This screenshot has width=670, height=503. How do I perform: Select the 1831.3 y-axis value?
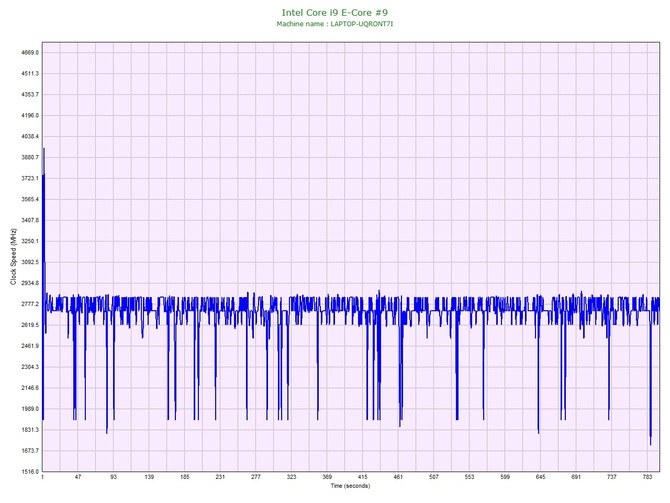click(30, 429)
